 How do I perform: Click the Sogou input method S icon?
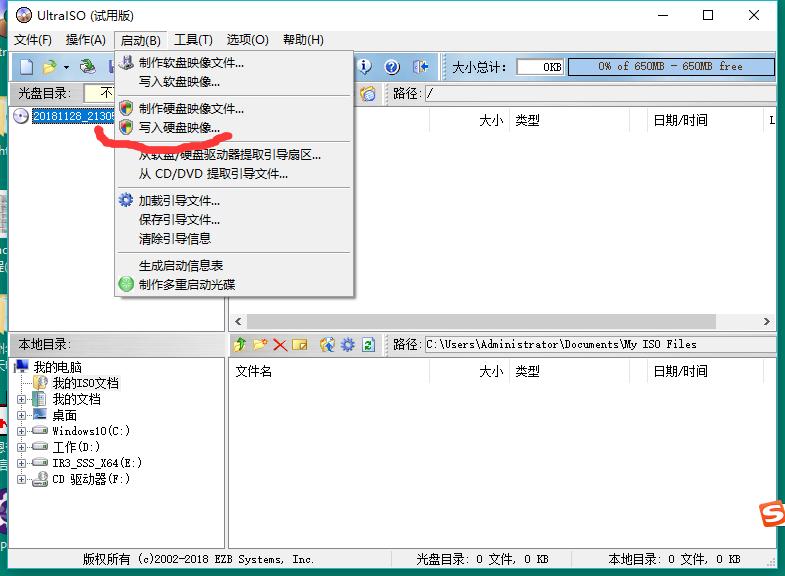click(x=772, y=513)
